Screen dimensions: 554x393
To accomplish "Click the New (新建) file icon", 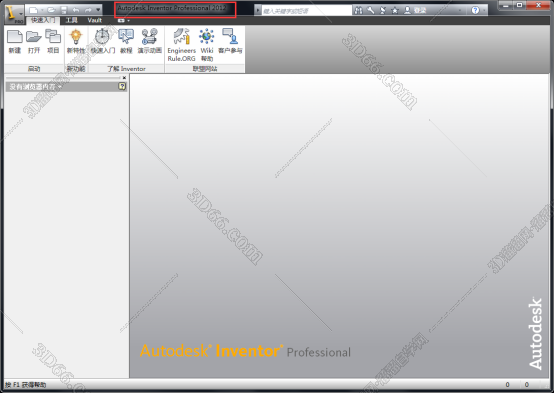I will [14, 41].
